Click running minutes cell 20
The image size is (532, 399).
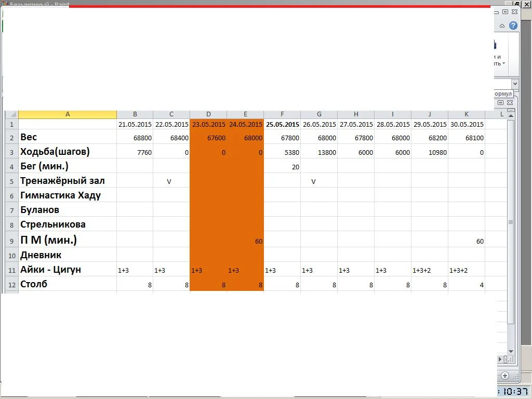[282, 167]
